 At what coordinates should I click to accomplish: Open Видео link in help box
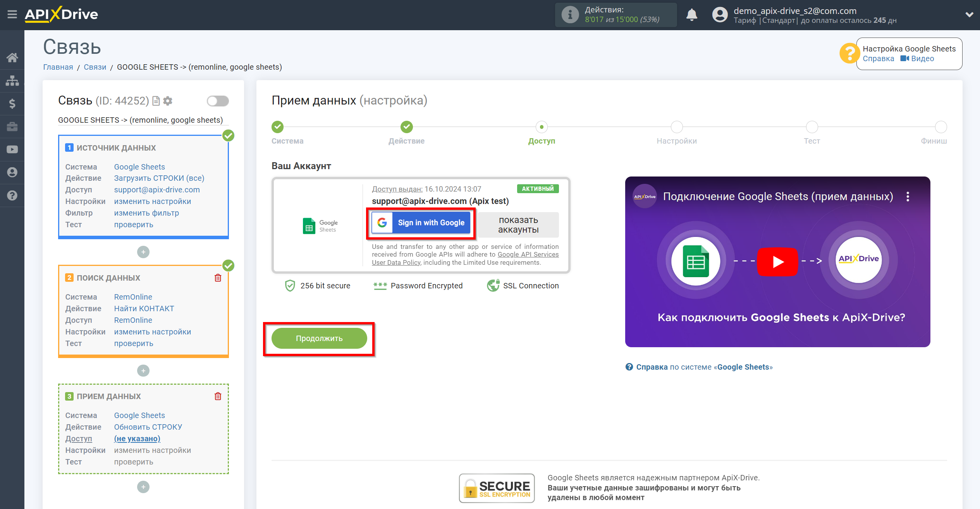917,58
